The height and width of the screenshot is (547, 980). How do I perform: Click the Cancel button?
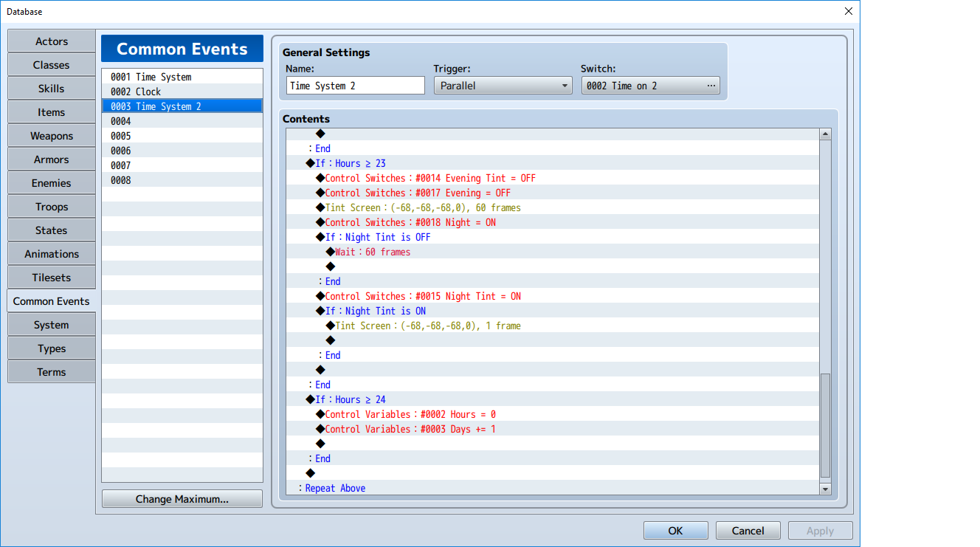[748, 531]
